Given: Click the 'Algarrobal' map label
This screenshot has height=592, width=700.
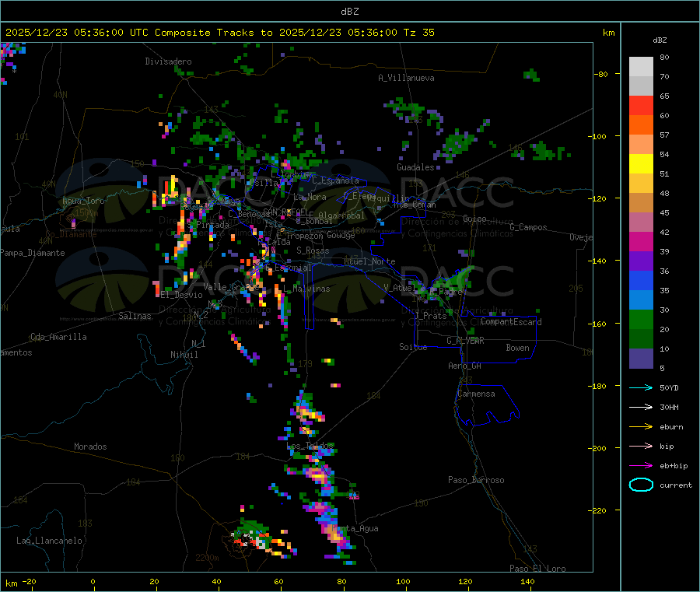Looking at the screenshot, I should pos(341,215).
